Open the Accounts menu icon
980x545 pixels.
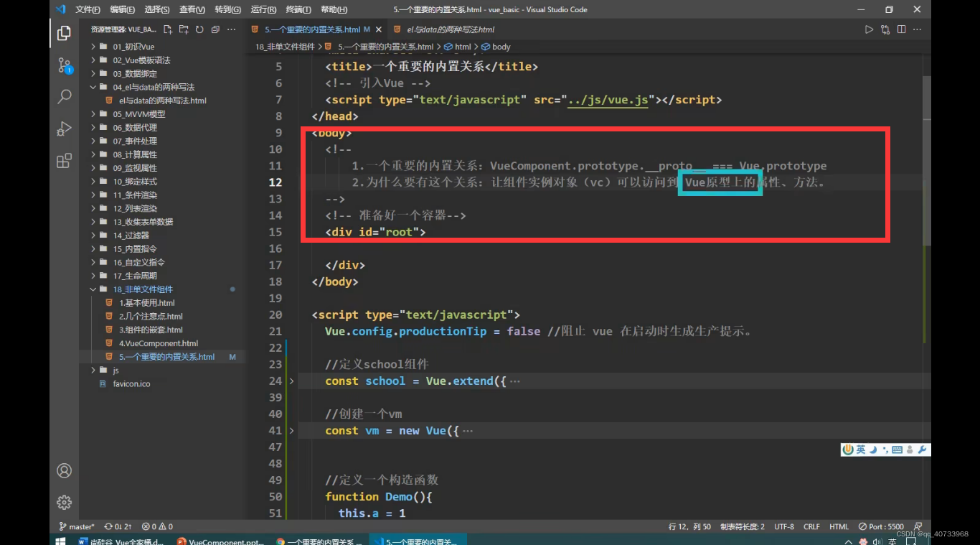point(64,471)
